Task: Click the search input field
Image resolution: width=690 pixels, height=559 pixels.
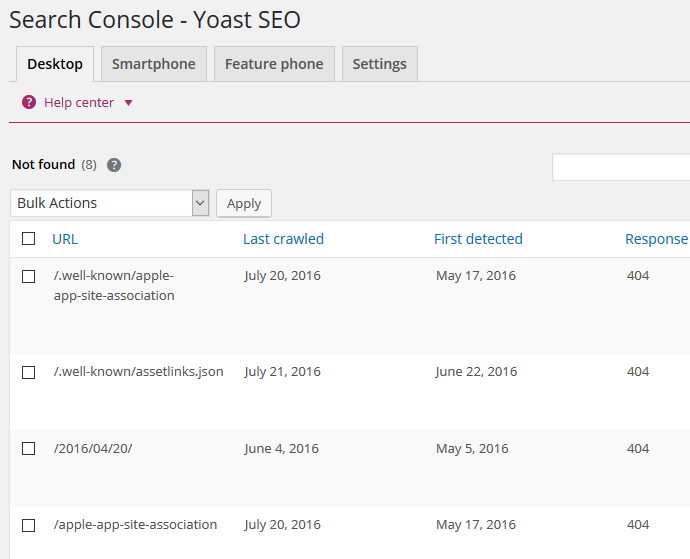Action: tap(621, 167)
